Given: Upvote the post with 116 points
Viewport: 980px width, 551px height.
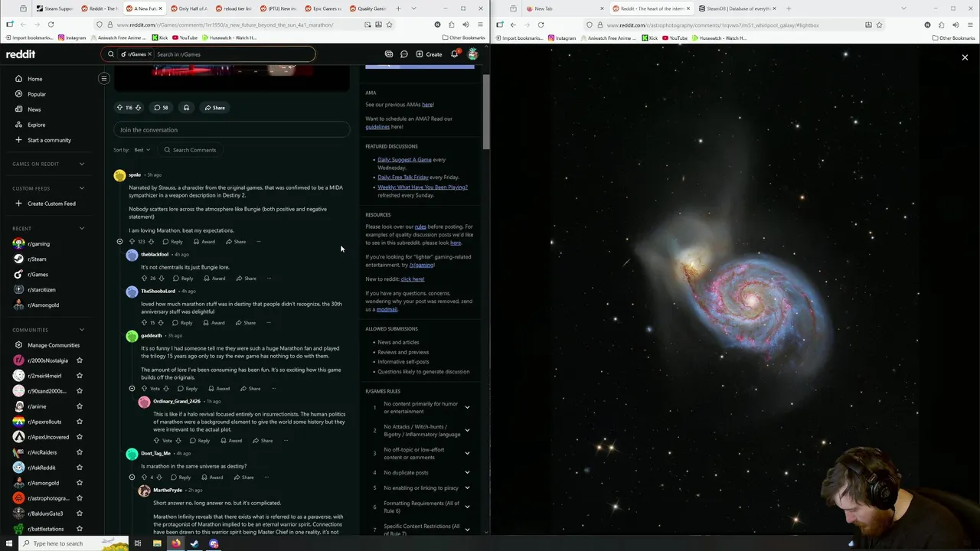Looking at the screenshot, I should click(119, 108).
